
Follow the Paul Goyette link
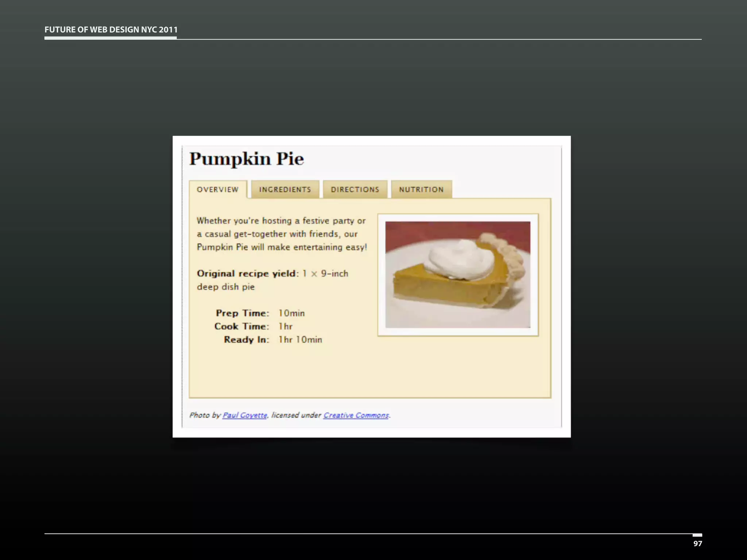(x=245, y=415)
